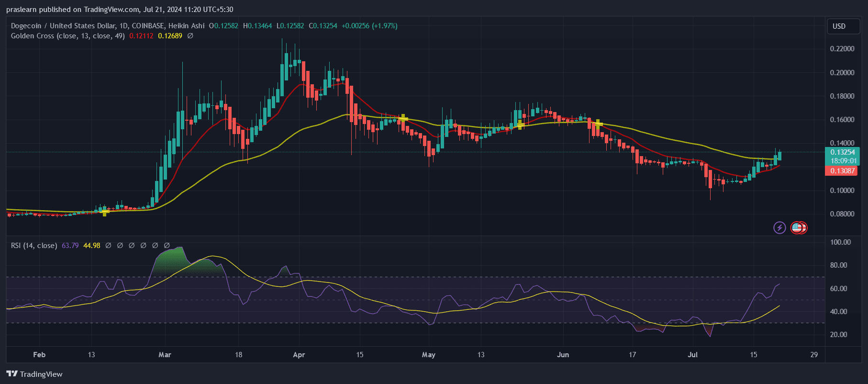The width and height of the screenshot is (868, 384).
Task: Click the yellow golden cross marker near mid-February
Action: click(105, 211)
